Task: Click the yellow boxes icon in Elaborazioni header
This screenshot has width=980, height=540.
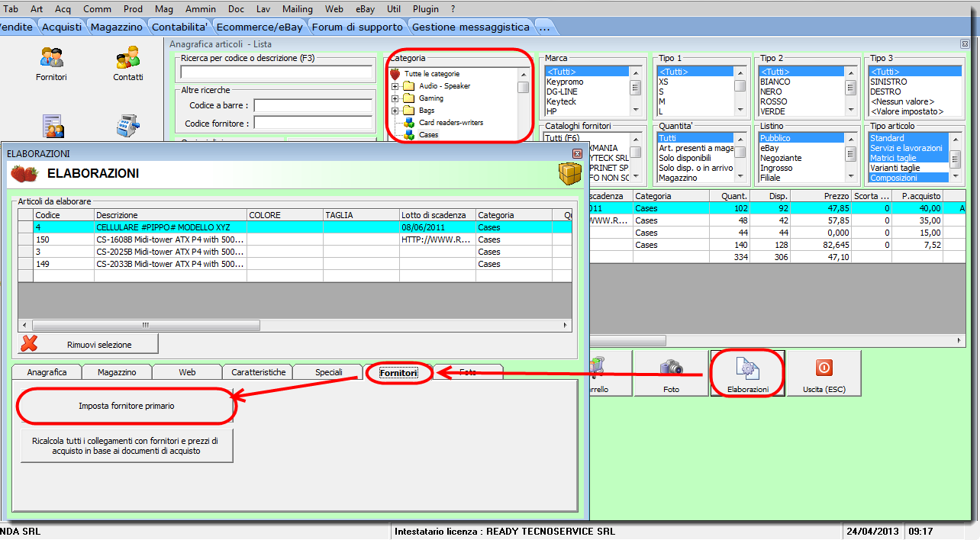Action: [569, 174]
